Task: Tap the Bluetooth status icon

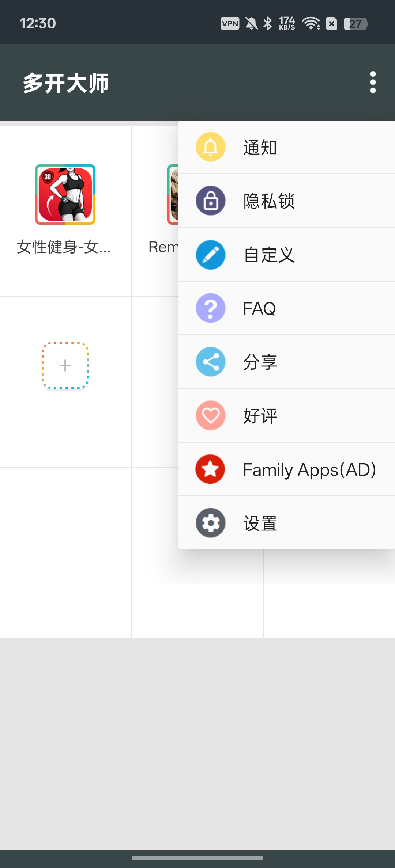Action: (x=268, y=23)
